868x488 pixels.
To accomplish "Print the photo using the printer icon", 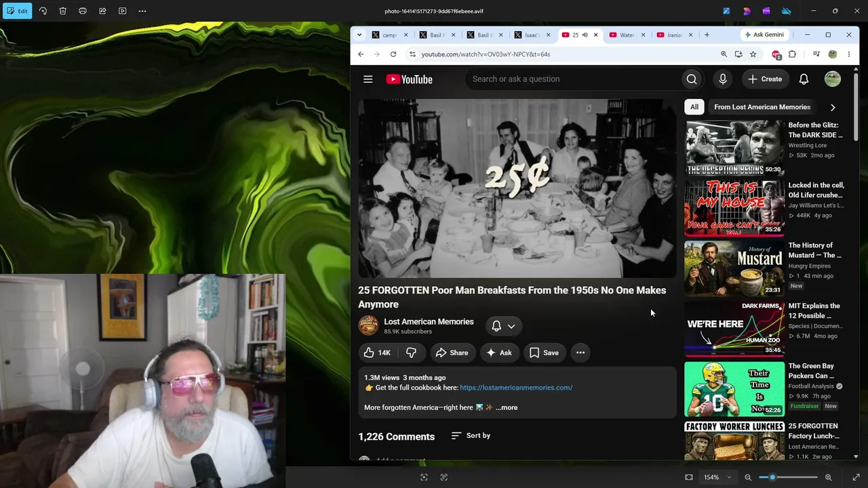I will (83, 11).
